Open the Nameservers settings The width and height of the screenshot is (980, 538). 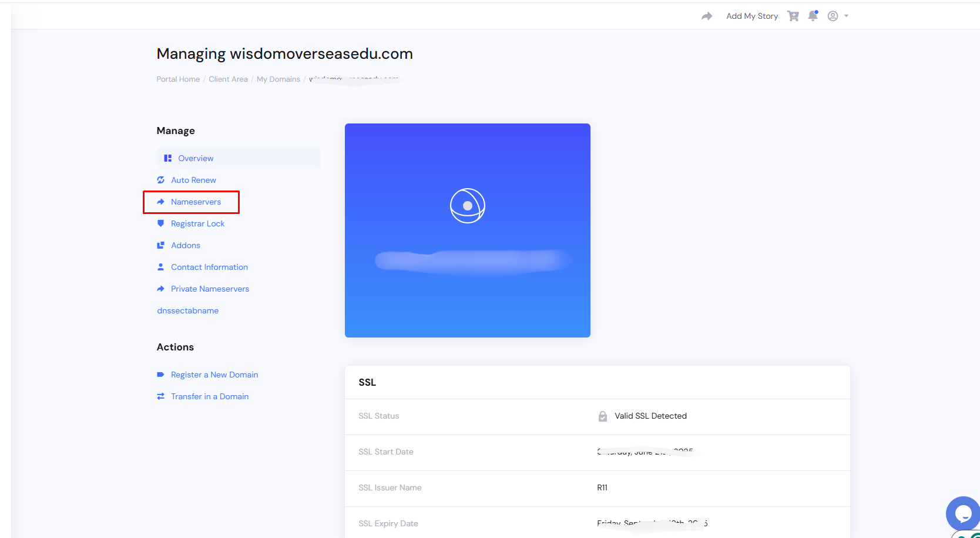(196, 202)
